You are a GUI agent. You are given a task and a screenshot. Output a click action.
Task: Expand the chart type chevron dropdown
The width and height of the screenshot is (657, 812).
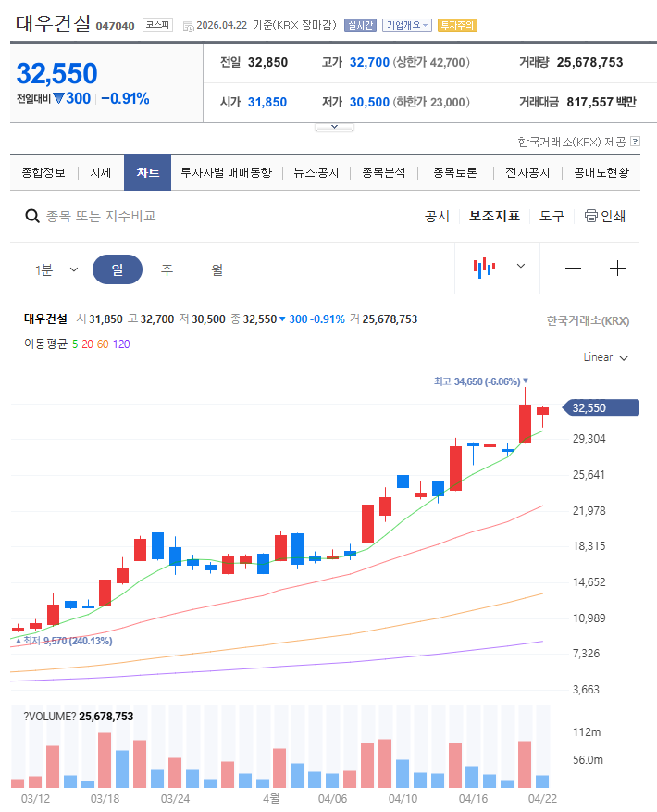coord(521,266)
